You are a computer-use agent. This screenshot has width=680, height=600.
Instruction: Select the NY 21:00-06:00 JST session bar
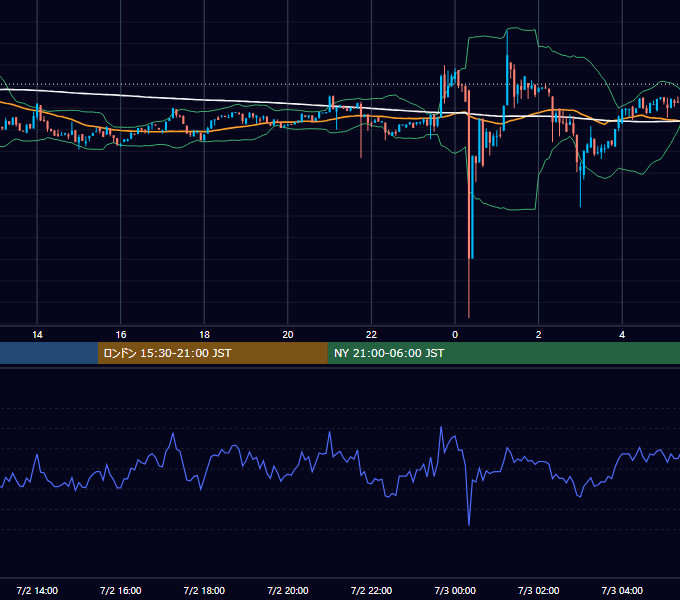[x=503, y=353]
